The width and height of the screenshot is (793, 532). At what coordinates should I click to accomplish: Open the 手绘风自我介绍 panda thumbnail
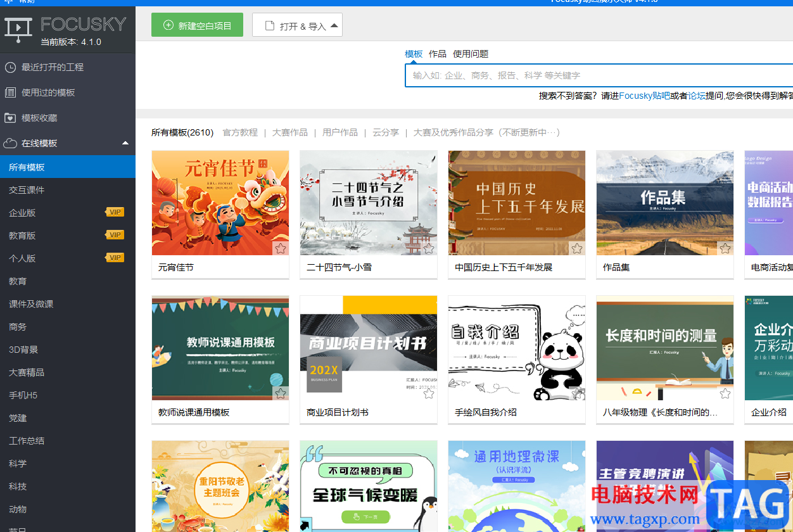click(x=517, y=348)
